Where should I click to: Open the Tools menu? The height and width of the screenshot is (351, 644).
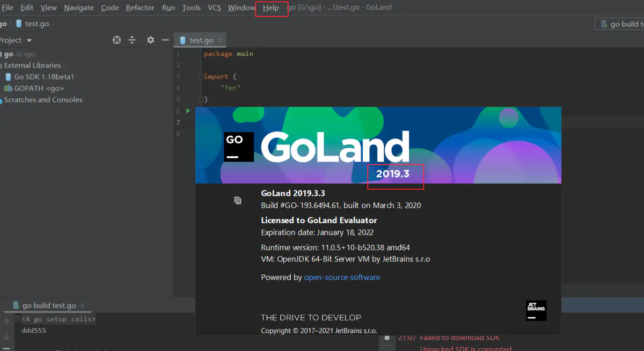coord(191,8)
